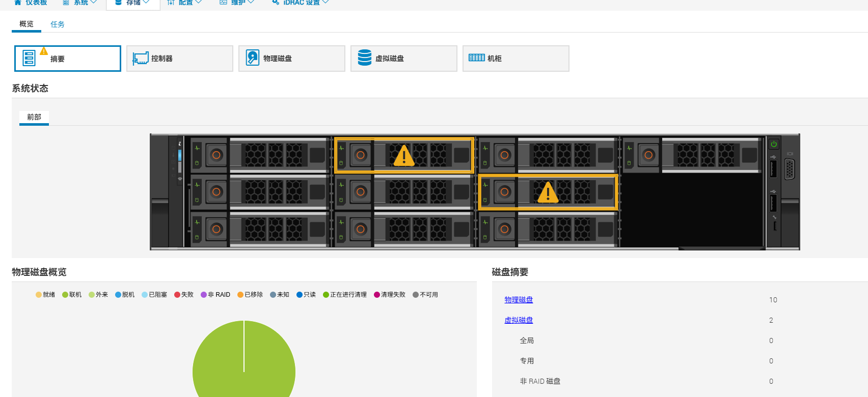Open the 机柜 enclosure card
The image size is (868, 397).
coord(516,59)
